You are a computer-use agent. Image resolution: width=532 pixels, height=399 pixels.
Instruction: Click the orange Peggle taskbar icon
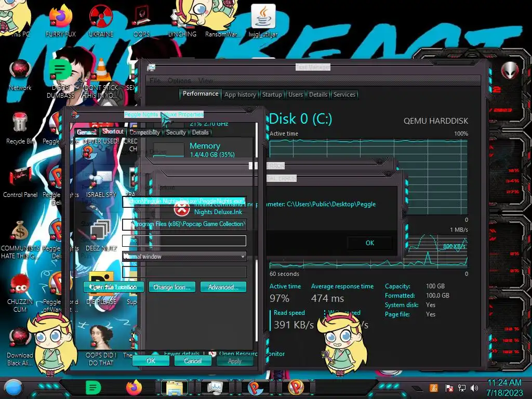tap(296, 388)
